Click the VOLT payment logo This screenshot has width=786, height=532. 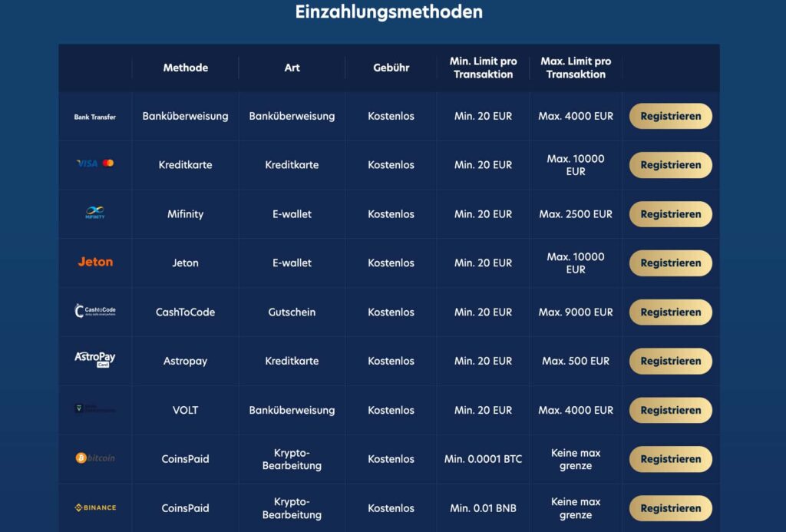point(95,407)
